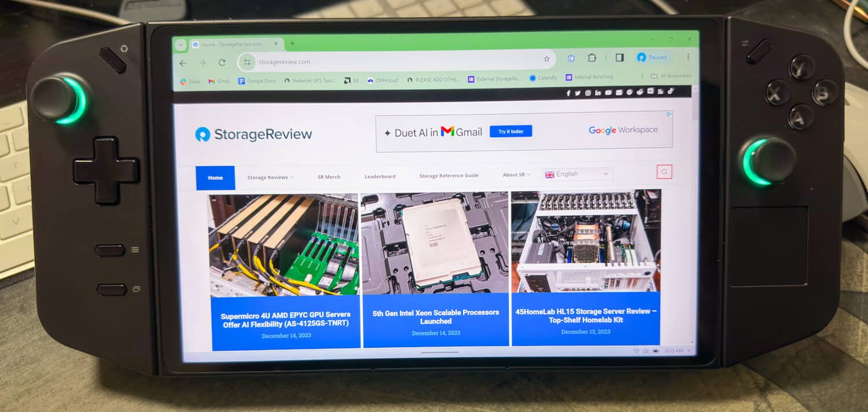The width and height of the screenshot is (868, 412).
Task: Click December 13, 2023 date text
Action: tap(586, 332)
